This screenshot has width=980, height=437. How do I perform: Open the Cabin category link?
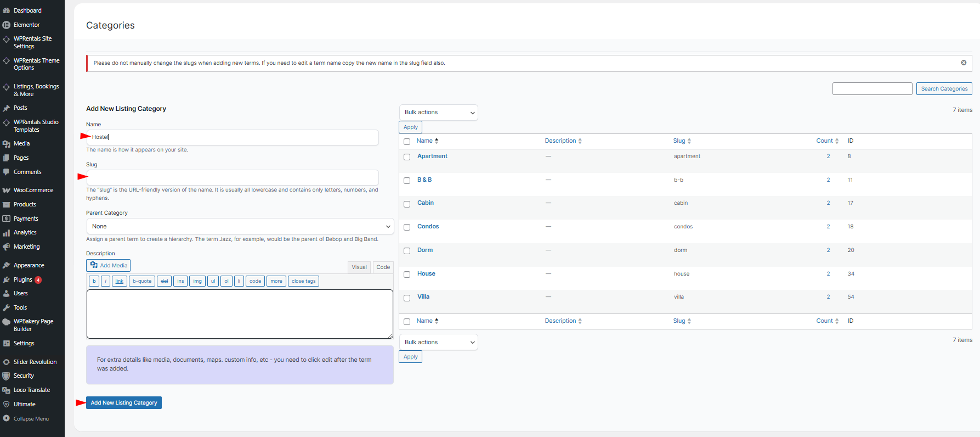(426, 203)
